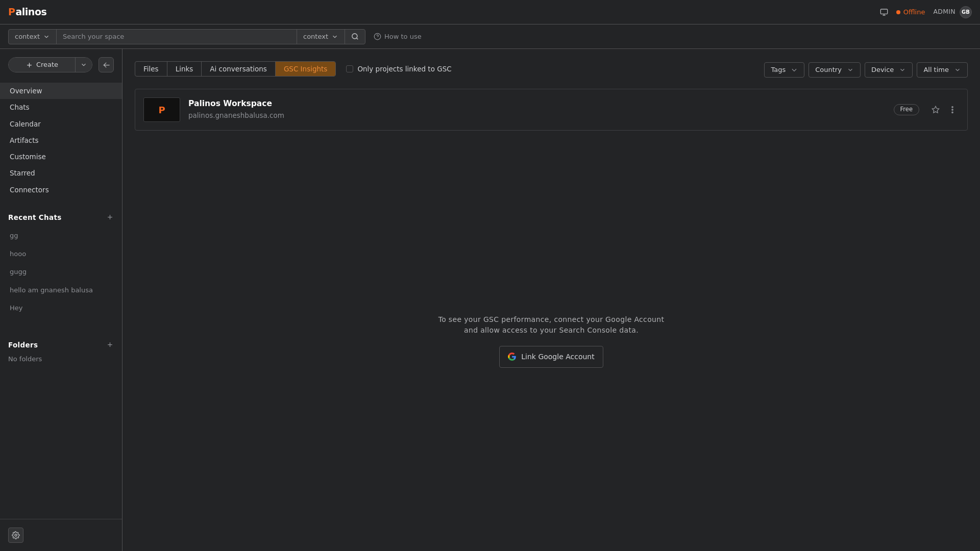Click the ADMIN role label

pos(944,12)
